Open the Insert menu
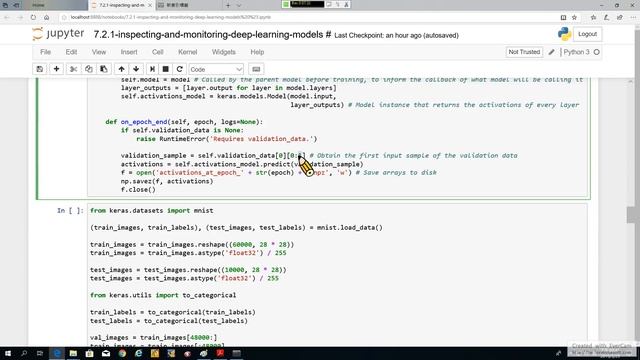 [x=129, y=52]
